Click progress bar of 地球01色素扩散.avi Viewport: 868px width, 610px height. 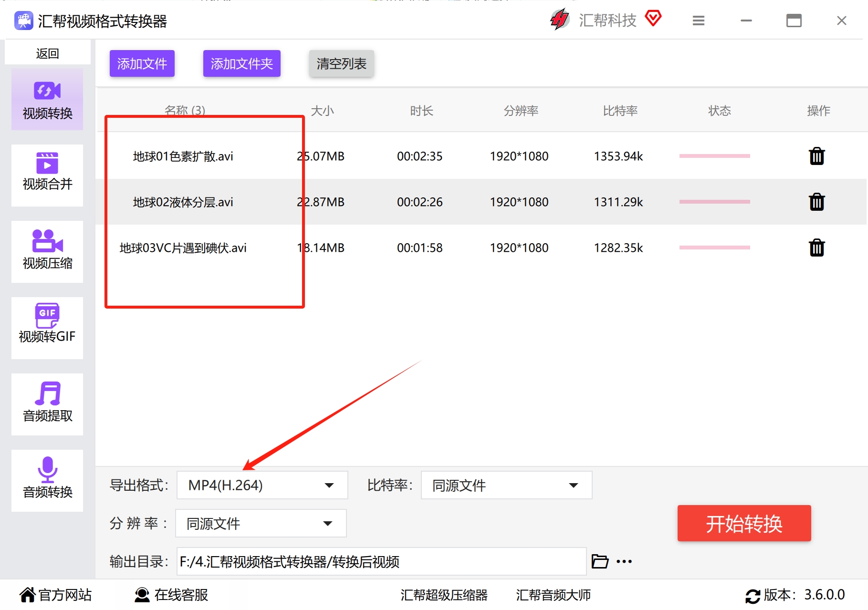[x=714, y=156]
